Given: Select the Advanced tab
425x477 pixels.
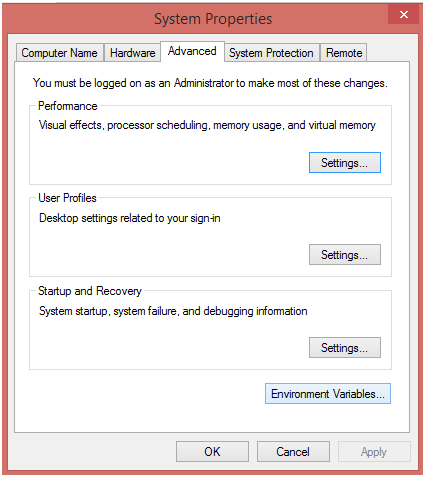Looking at the screenshot, I should [192, 51].
